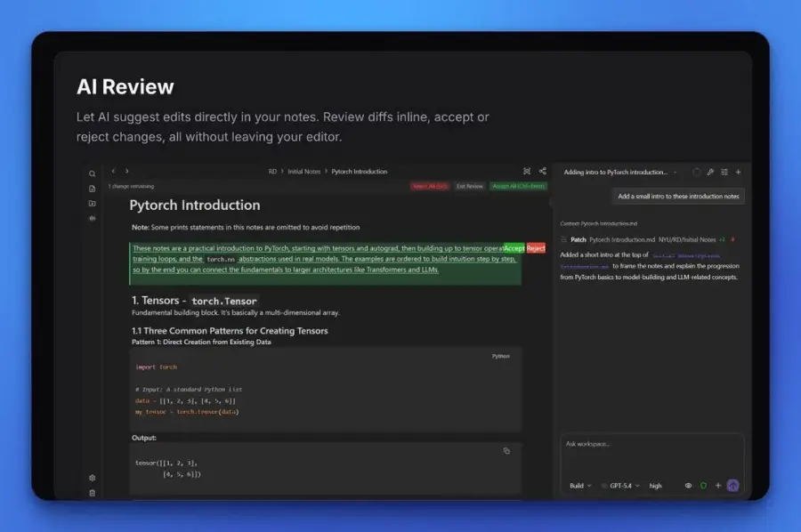The width and height of the screenshot is (801, 532).
Task: Click the green highlighted suggested intro paragraph
Action: click(326, 264)
